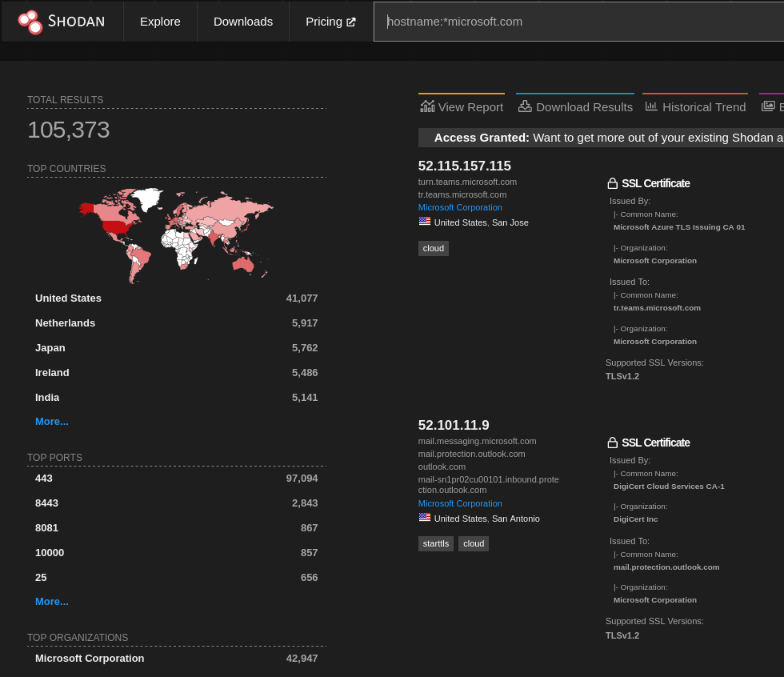Expand More countries in Top Countries list

coord(51,421)
